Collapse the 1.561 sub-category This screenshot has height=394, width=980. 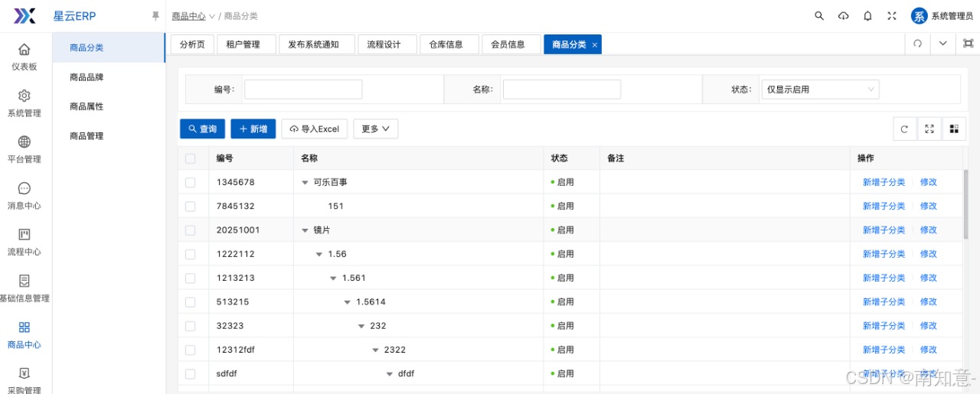point(333,278)
